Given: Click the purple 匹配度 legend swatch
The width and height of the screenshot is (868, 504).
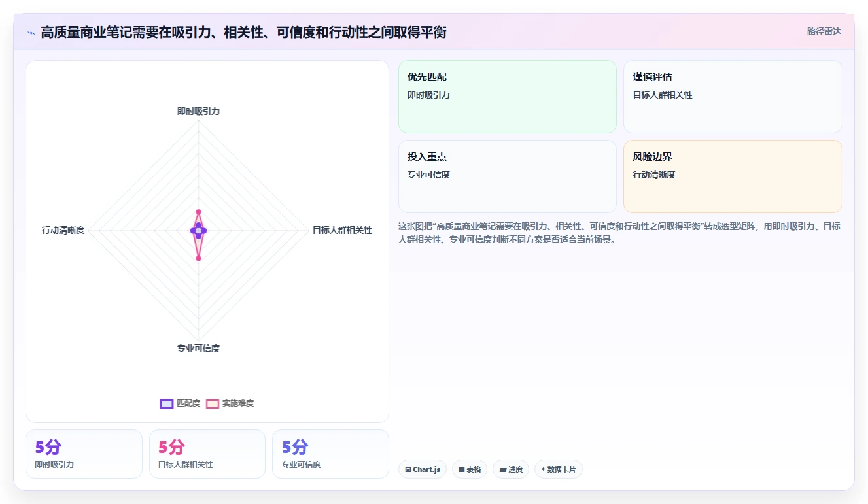Looking at the screenshot, I should (x=167, y=403).
